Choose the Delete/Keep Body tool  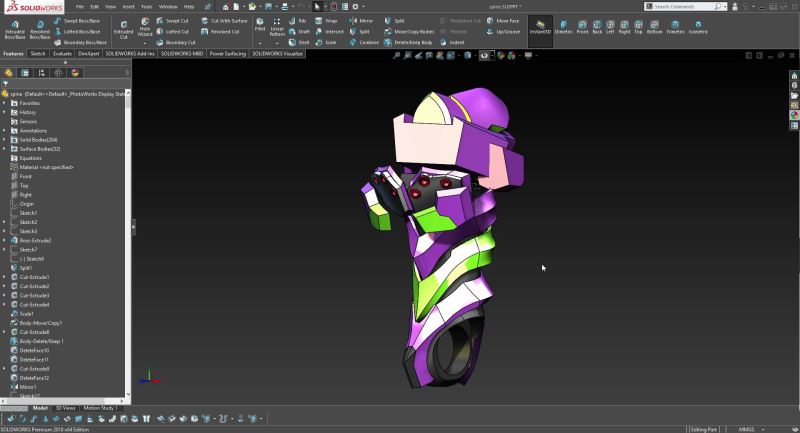point(408,42)
